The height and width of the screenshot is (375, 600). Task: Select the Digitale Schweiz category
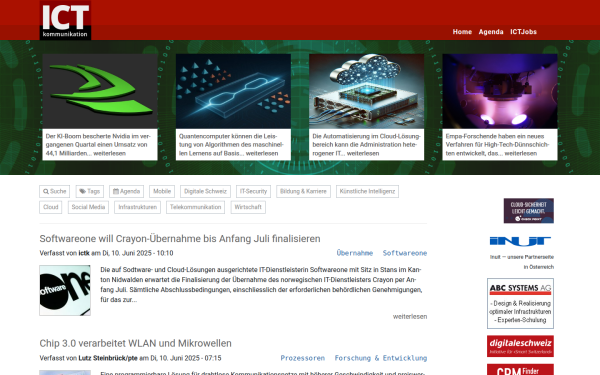tap(205, 191)
